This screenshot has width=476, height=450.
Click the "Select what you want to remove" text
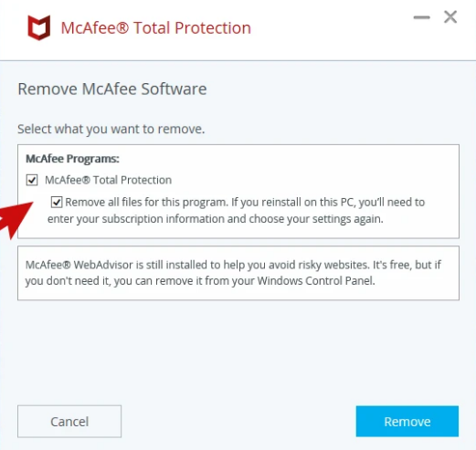111,129
